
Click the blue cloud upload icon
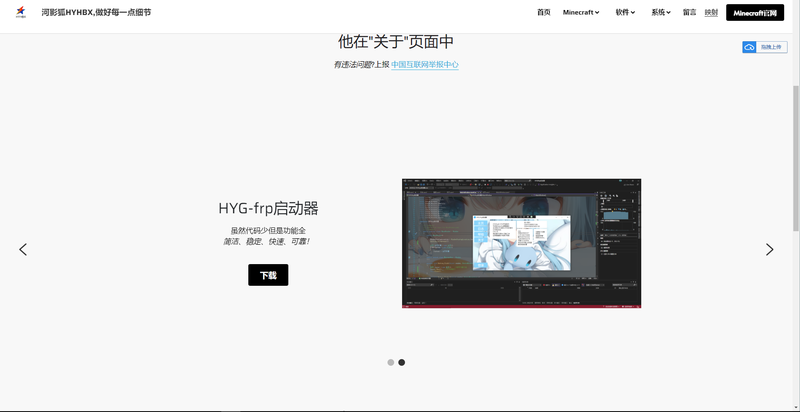tap(749, 47)
